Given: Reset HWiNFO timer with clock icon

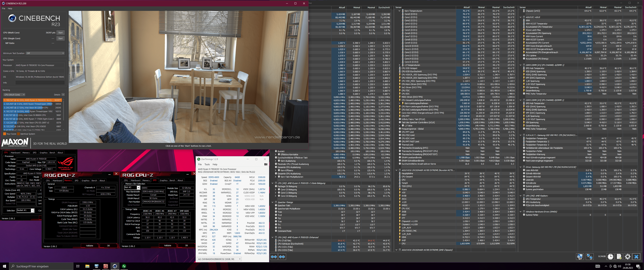Looking at the screenshot, I should pyautogui.click(x=610, y=256).
